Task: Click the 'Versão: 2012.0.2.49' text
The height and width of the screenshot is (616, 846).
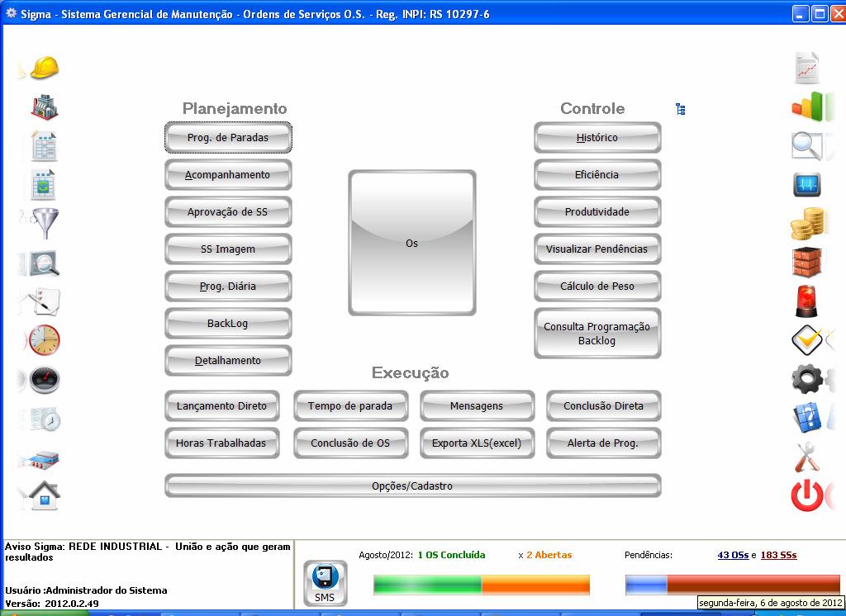Action: tap(52, 604)
